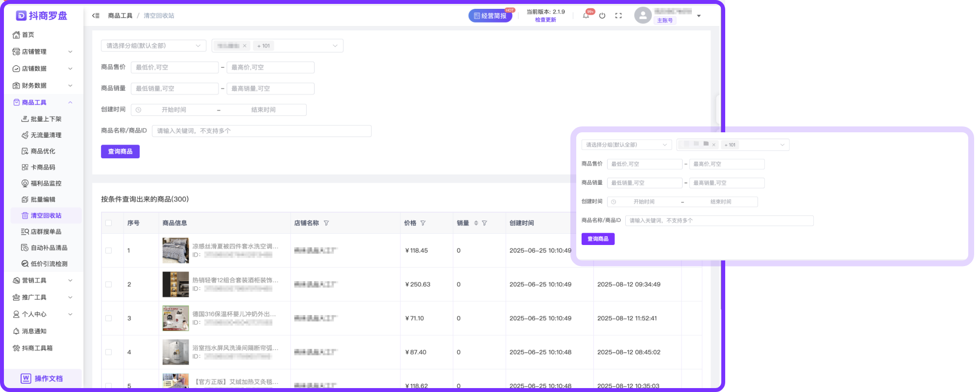Open the group selection dropdown
This screenshot has width=980, height=392.
[x=153, y=46]
